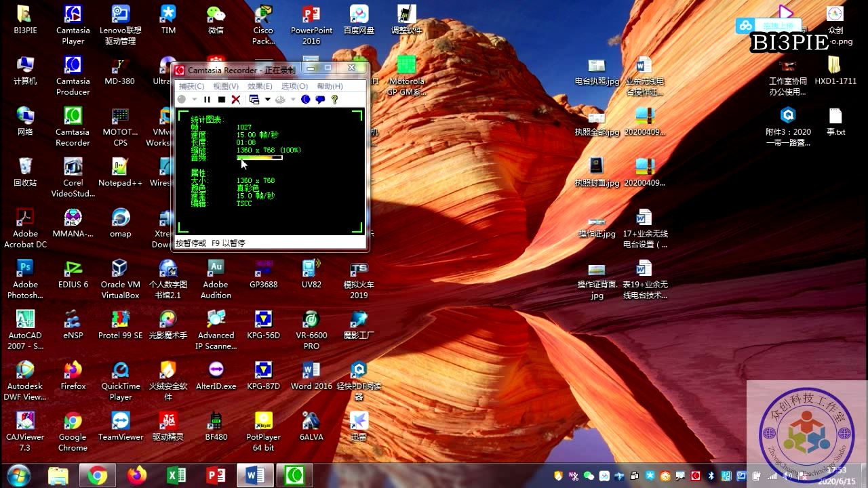
Task: Open the 捕获(C) menu
Action: [191, 86]
